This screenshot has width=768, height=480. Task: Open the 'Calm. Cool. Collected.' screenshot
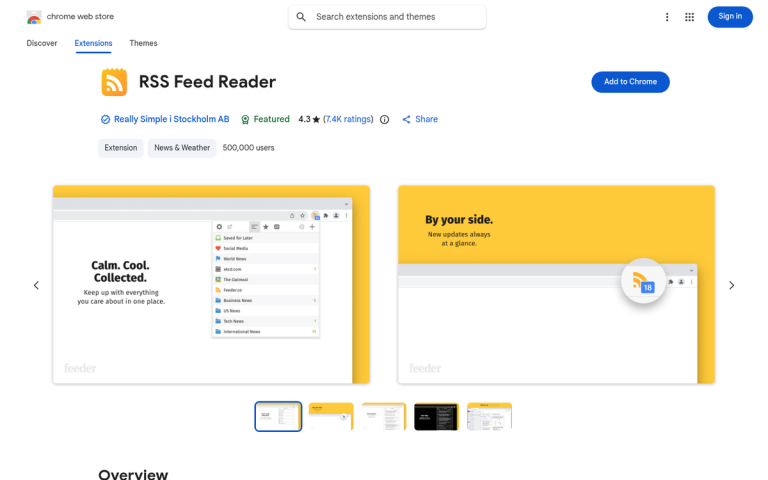click(x=211, y=285)
